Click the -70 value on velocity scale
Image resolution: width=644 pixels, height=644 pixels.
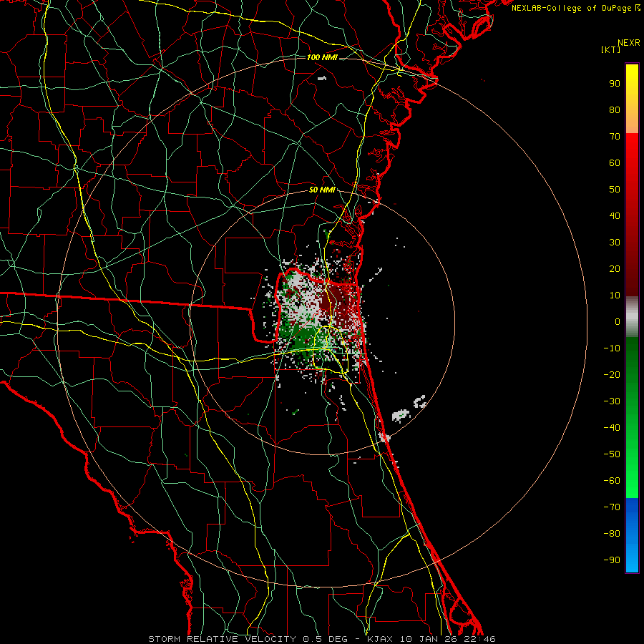pos(612,507)
